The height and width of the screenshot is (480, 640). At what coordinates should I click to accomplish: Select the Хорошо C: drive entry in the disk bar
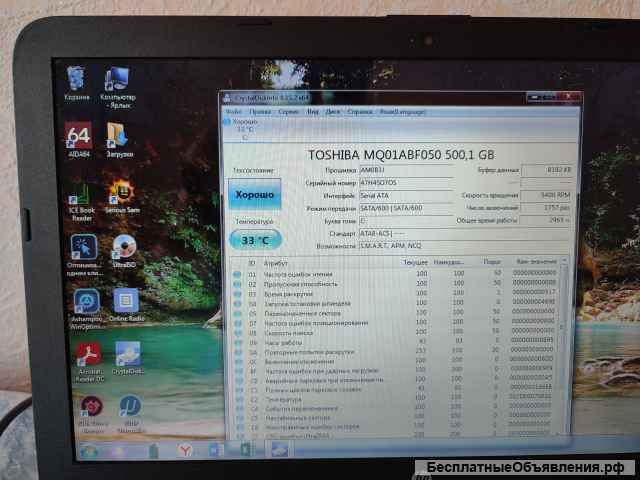[x=242, y=129]
